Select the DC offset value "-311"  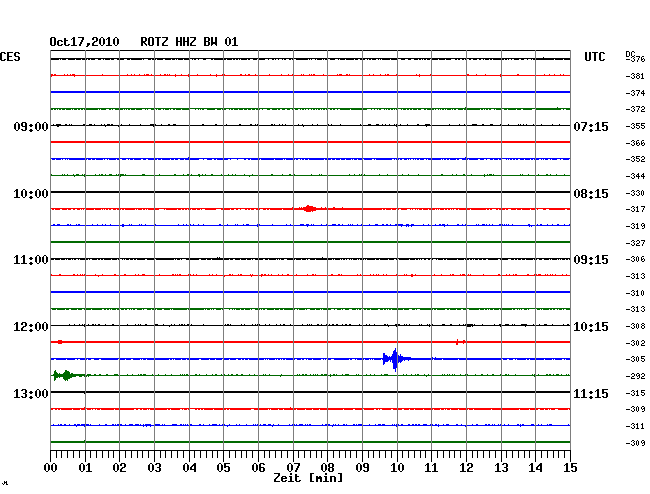pos(635,426)
